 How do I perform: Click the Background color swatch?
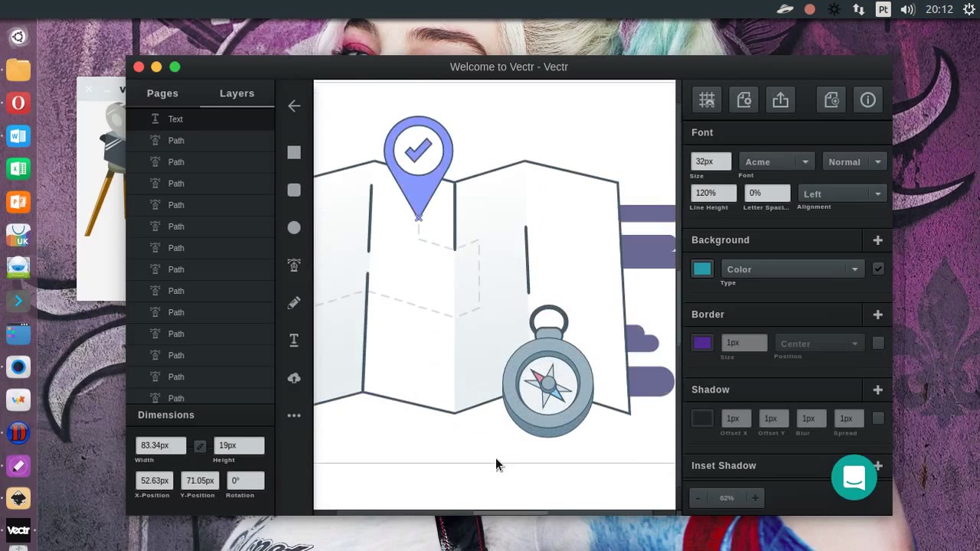point(702,269)
